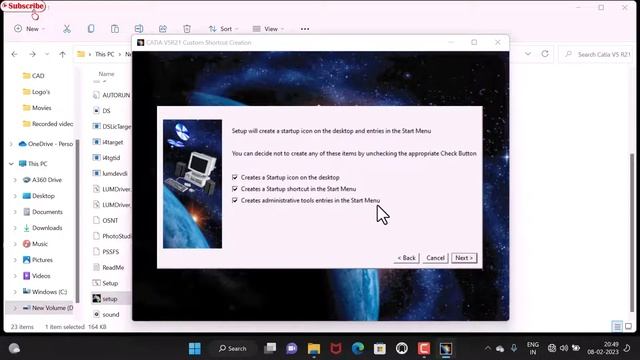The image size is (640, 360).
Task: Click the Next button in setup dialog
Action: click(x=464, y=258)
